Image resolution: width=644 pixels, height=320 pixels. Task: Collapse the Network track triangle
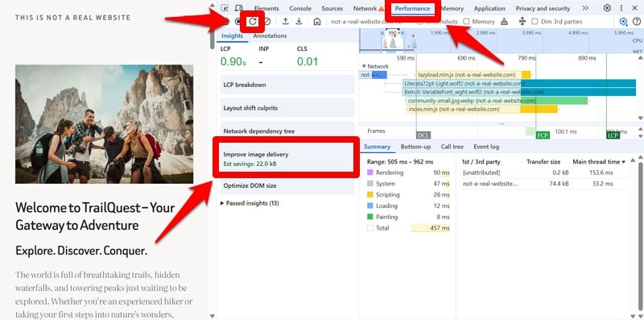click(364, 66)
